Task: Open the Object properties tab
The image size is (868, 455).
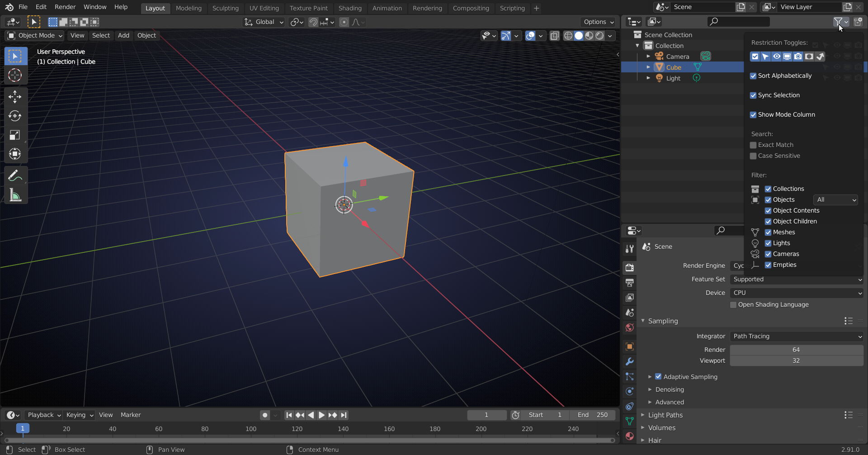Action: point(629,346)
